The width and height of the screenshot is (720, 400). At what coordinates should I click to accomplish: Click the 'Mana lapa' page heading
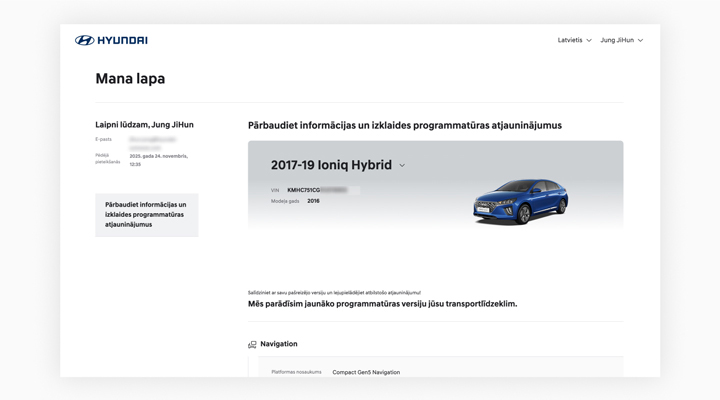point(130,79)
